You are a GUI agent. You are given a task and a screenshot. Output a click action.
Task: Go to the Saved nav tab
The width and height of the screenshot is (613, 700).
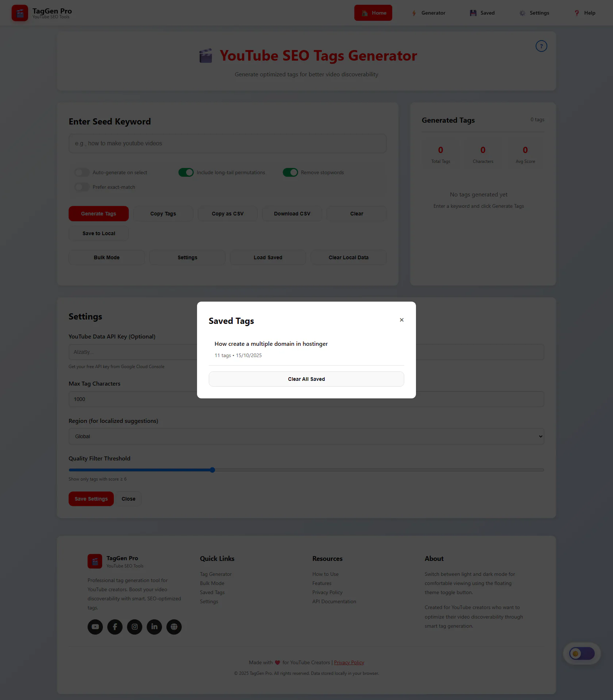pyautogui.click(x=482, y=13)
